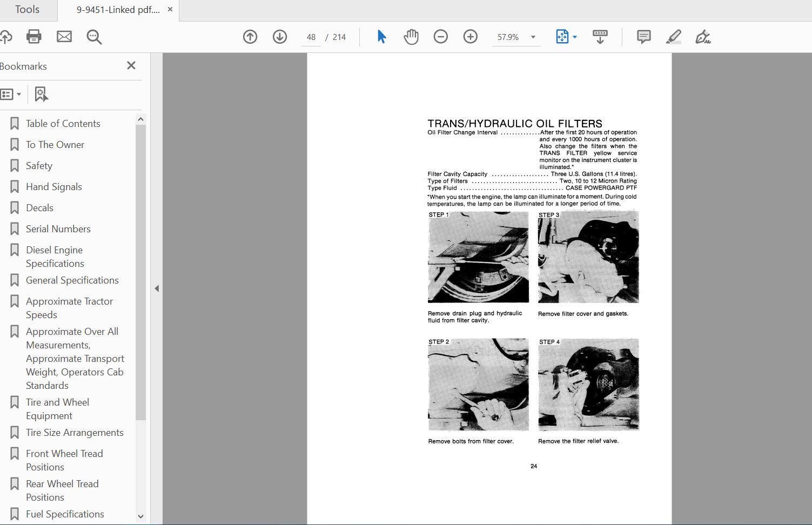Go to previous page arrow button

click(x=250, y=37)
